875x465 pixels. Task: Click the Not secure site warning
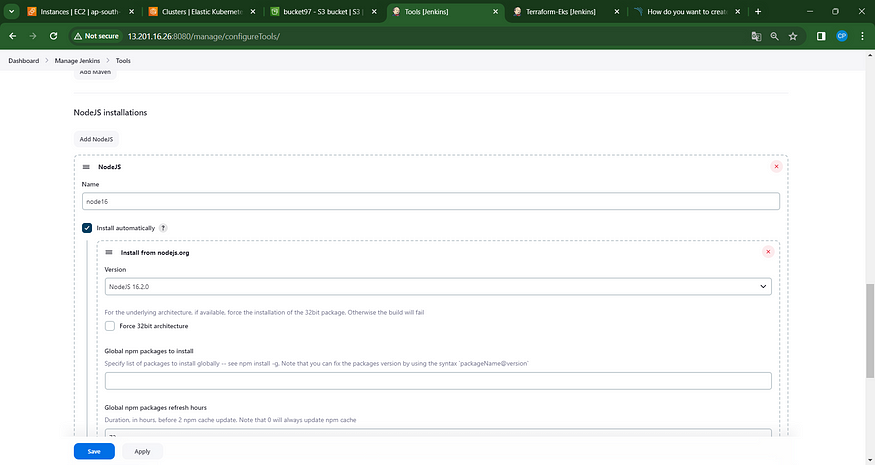[x=96, y=36]
